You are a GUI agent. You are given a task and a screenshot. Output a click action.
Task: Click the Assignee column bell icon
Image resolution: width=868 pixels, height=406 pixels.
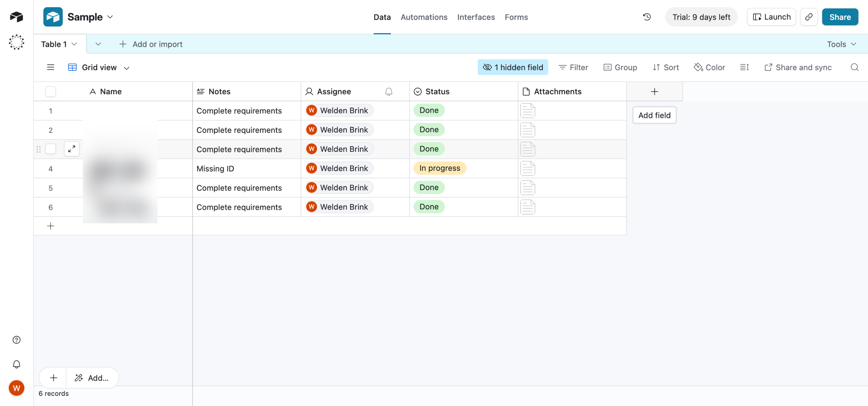tap(389, 92)
